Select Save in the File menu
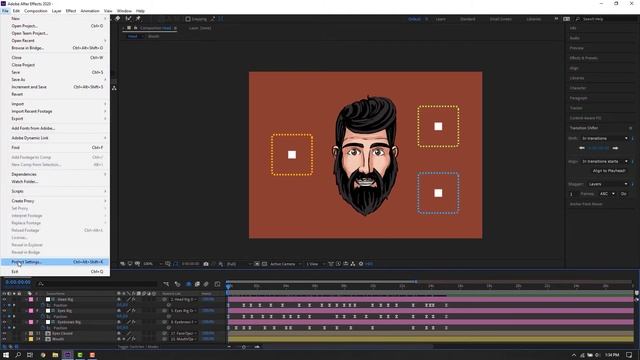The image size is (640, 360). pyautogui.click(x=55, y=72)
